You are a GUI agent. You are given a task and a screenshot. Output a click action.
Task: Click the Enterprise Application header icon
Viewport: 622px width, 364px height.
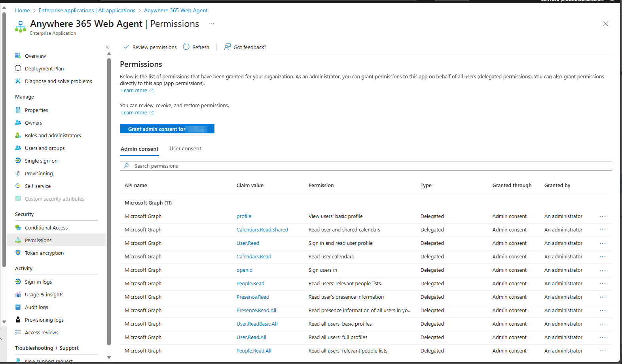(21, 27)
